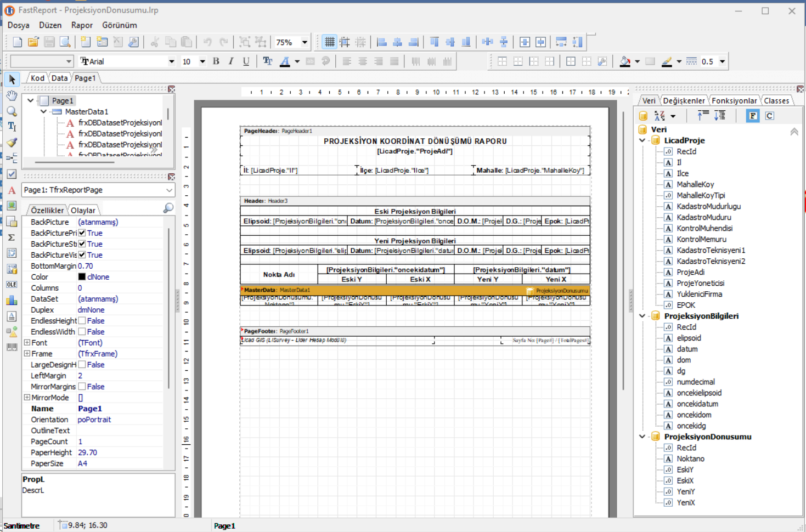This screenshot has height=532, width=806.
Task: Open the Dosya menu
Action: click(x=19, y=25)
